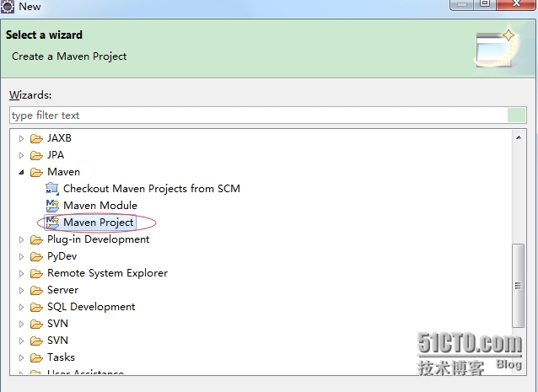Select the PyDev item
Image resolution: width=538 pixels, height=392 pixels.
click(x=62, y=256)
